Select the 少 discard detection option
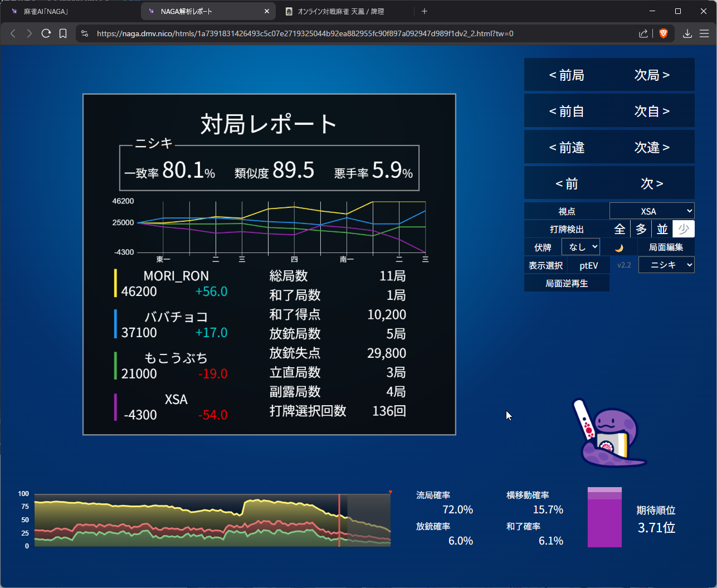The width and height of the screenshot is (717, 588). pyautogui.click(x=684, y=229)
